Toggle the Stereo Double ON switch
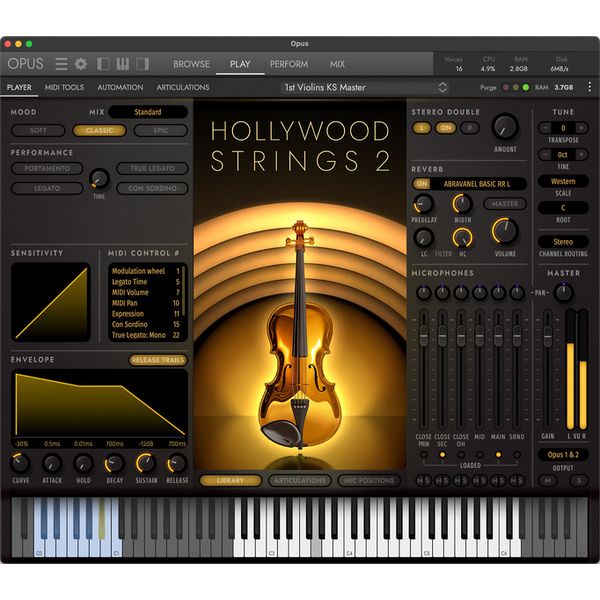The width and height of the screenshot is (600, 600). tap(445, 128)
